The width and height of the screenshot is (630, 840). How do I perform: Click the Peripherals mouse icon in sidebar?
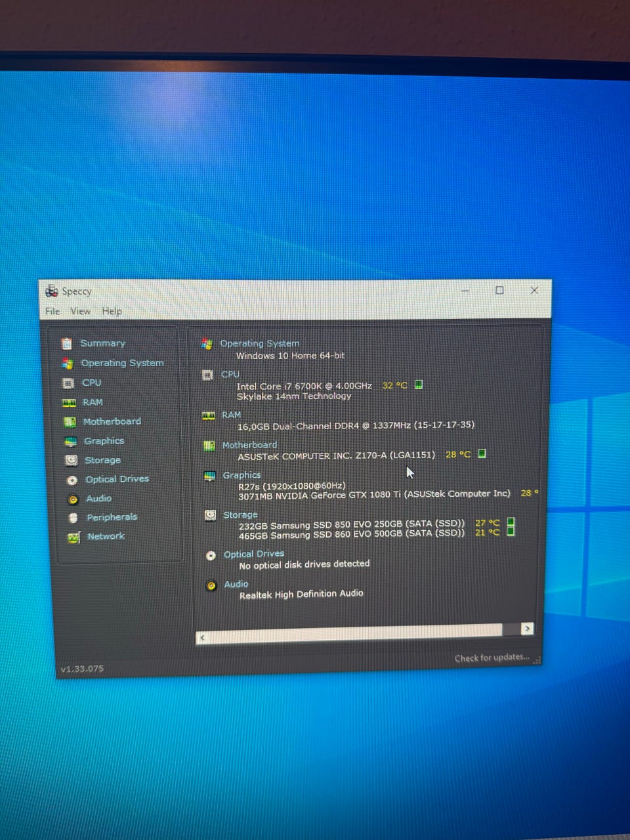tap(73, 518)
